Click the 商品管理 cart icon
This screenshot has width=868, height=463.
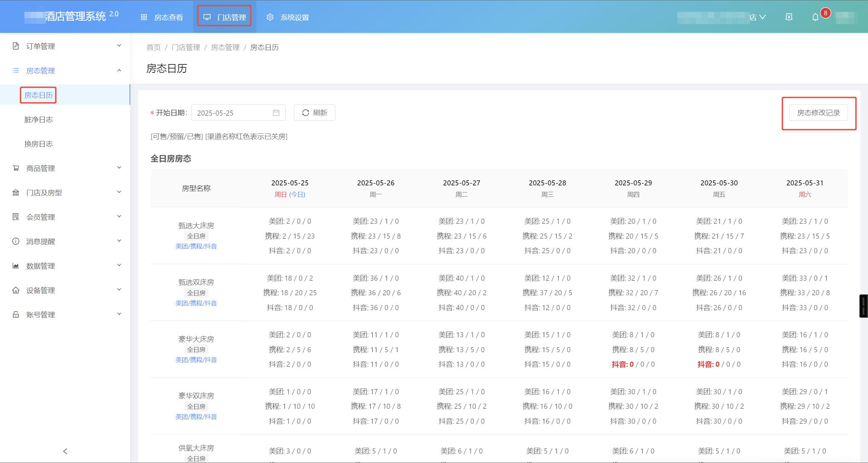pos(16,168)
